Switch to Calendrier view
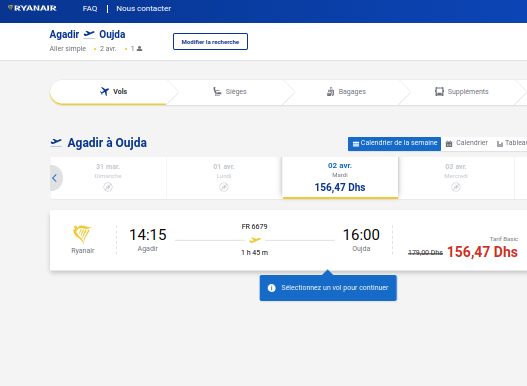The width and height of the screenshot is (527, 386). pos(467,144)
